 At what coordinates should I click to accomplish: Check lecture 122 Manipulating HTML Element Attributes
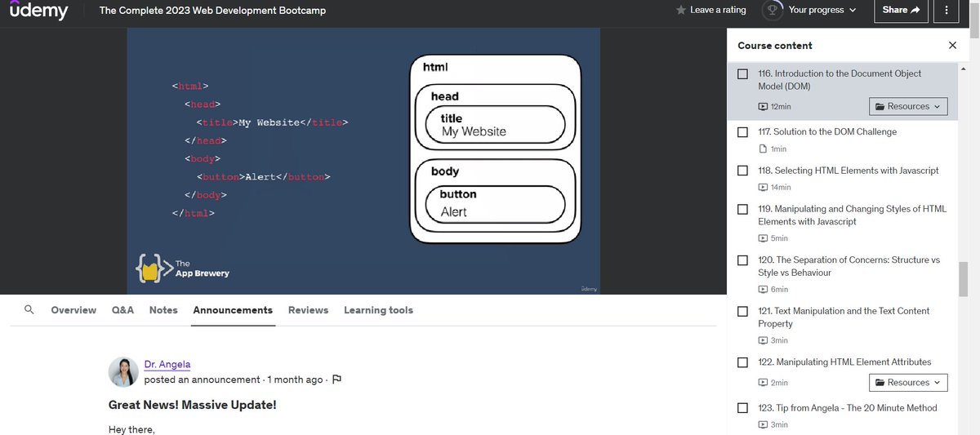pos(742,362)
